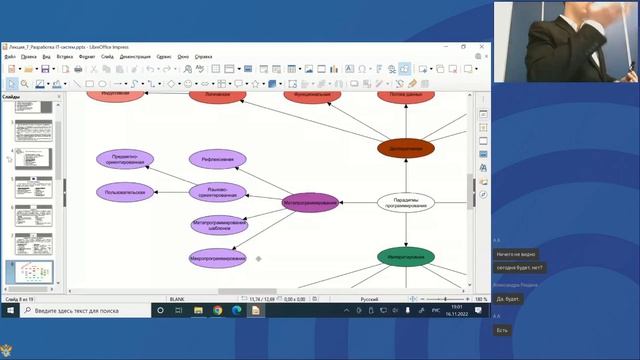
Task: Click the zoom-in plus button
Action: 468,299
